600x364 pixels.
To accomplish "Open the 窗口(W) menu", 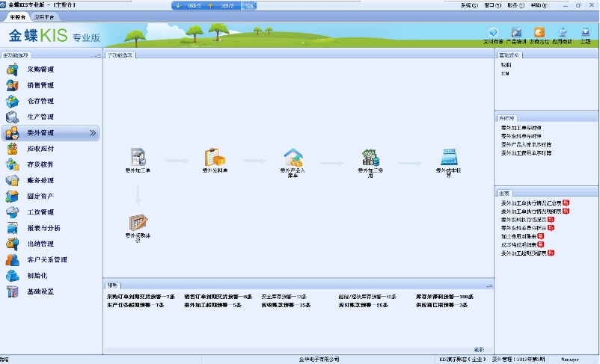I will (x=492, y=5).
